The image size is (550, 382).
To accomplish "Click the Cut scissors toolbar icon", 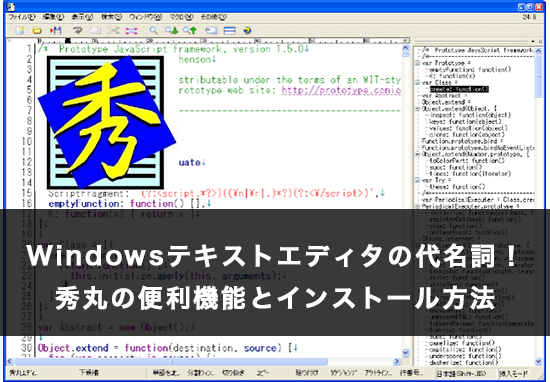I will tap(113, 31).
